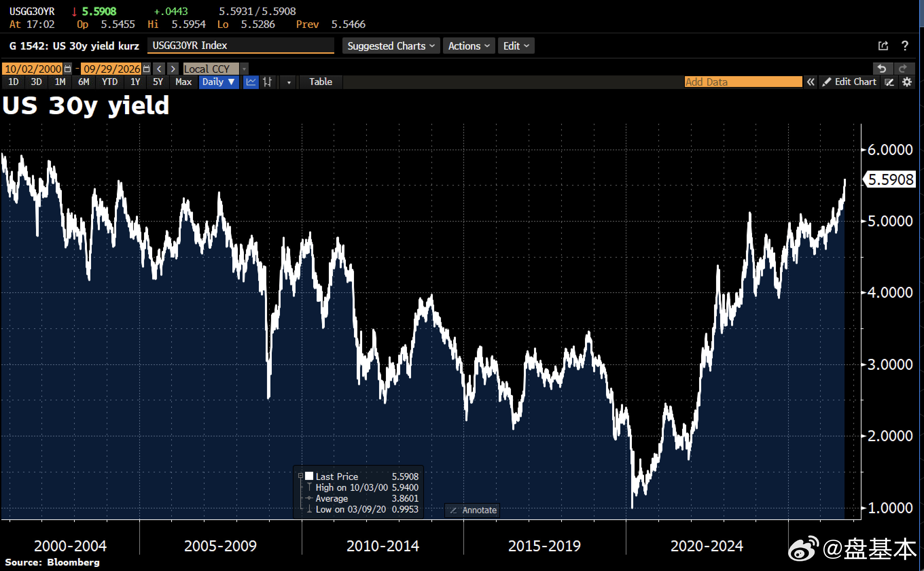The height and width of the screenshot is (571, 924).
Task: Click the redo arrow icon
Action: coord(903,69)
